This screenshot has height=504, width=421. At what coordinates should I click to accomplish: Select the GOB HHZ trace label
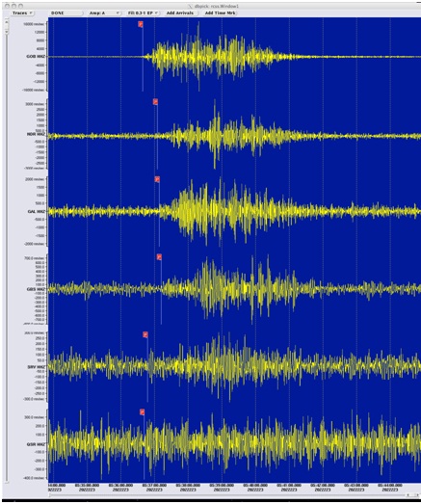click(36, 56)
